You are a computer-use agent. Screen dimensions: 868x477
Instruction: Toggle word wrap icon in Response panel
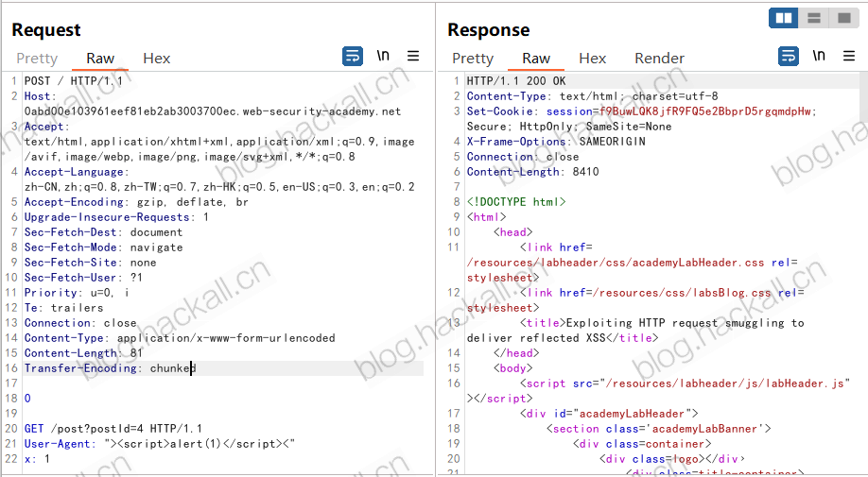point(789,57)
